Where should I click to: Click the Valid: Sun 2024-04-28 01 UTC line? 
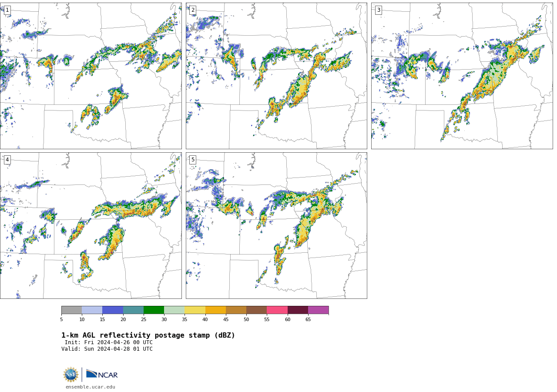(107, 349)
